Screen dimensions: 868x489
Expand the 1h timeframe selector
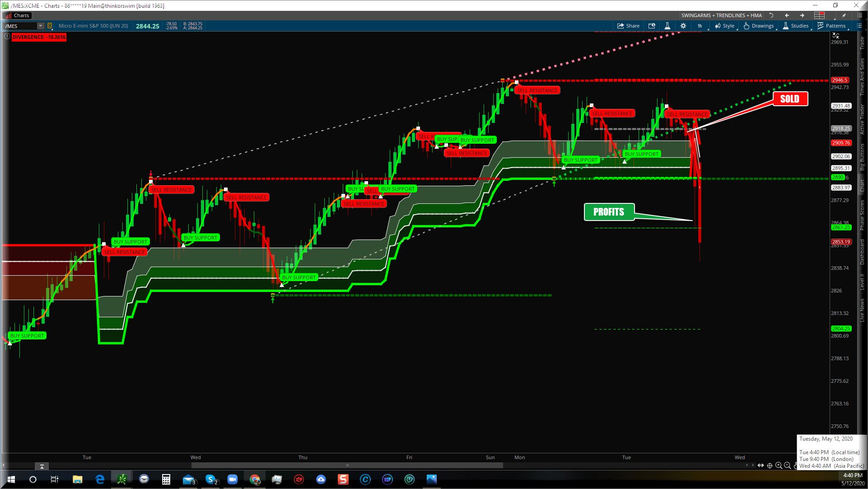coord(700,26)
